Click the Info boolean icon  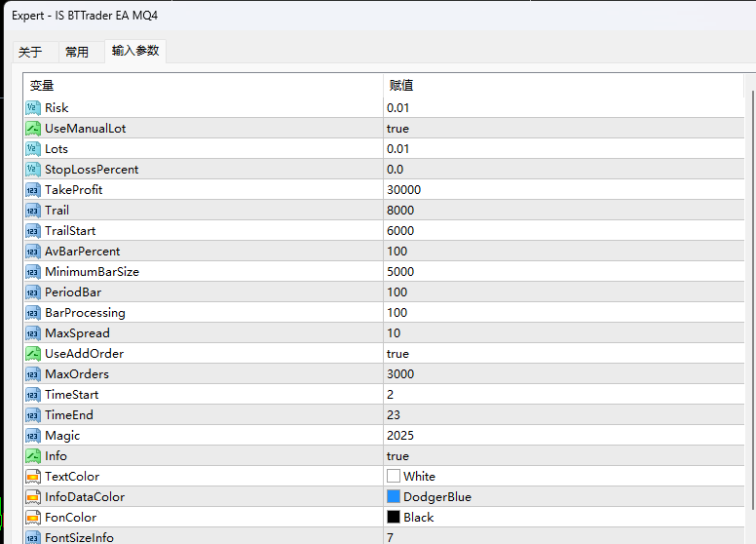point(32,456)
